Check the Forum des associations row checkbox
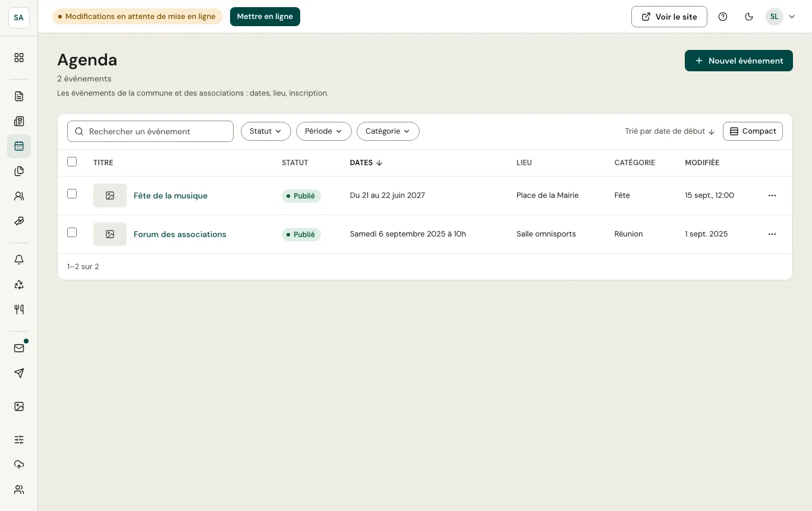 [x=72, y=232]
